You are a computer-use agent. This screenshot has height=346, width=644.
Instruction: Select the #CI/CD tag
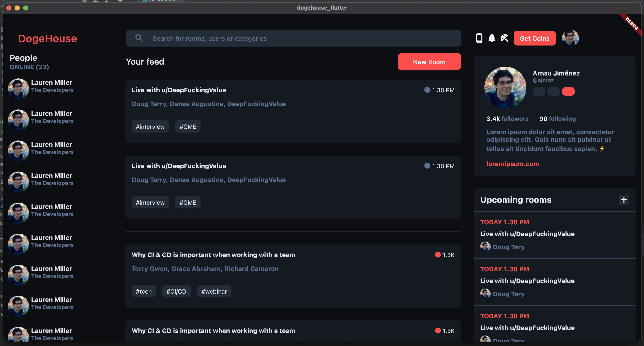pos(176,291)
